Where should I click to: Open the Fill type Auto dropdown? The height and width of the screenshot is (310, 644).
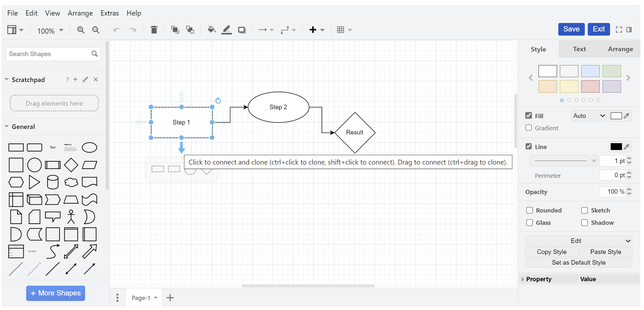click(589, 116)
